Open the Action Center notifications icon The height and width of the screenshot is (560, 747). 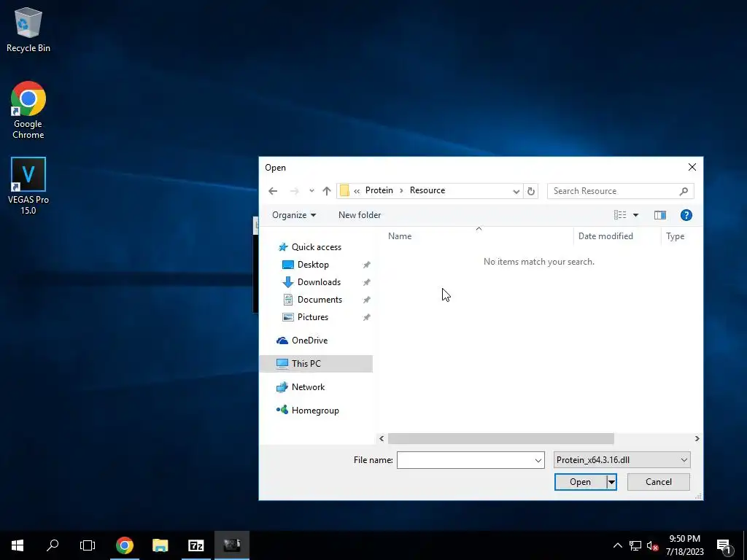coord(723,545)
